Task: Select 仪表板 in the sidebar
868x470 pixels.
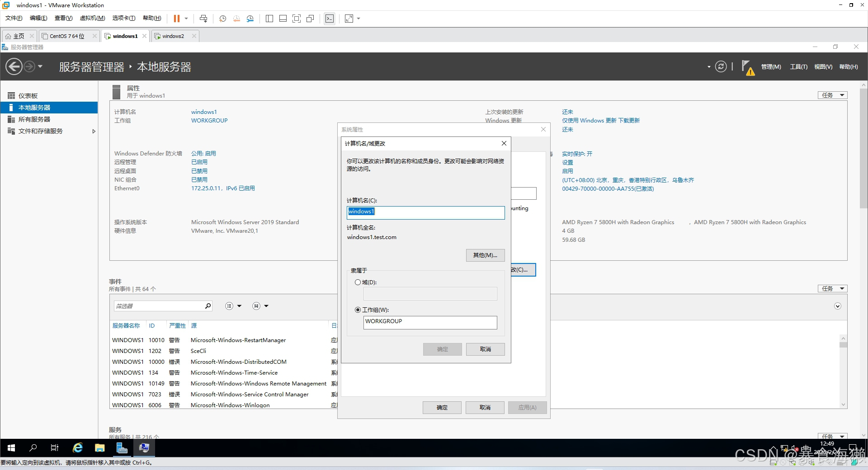Action: [49, 96]
